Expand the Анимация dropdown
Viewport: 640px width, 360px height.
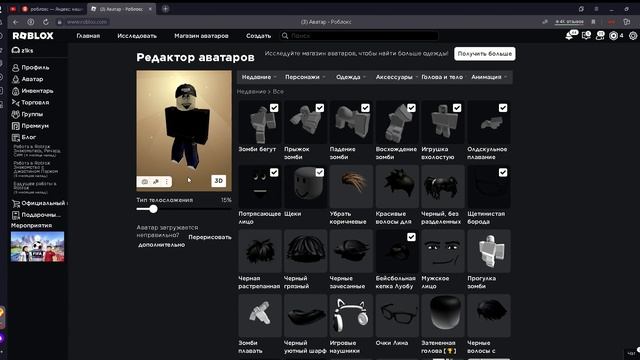coord(489,77)
